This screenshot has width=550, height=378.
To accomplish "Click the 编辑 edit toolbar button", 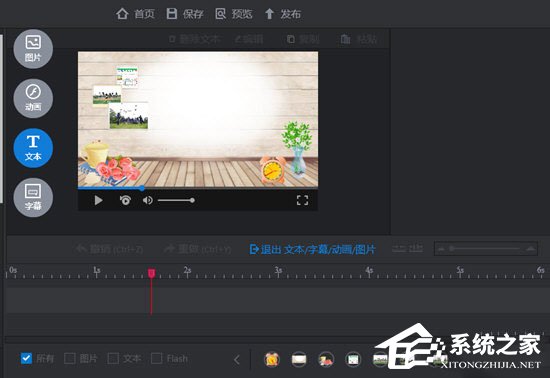I will (249, 39).
